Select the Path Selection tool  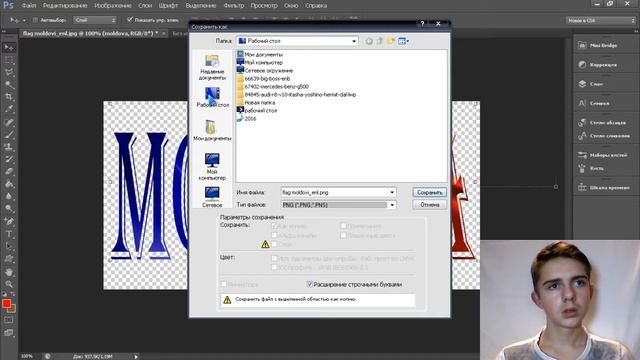[9, 246]
